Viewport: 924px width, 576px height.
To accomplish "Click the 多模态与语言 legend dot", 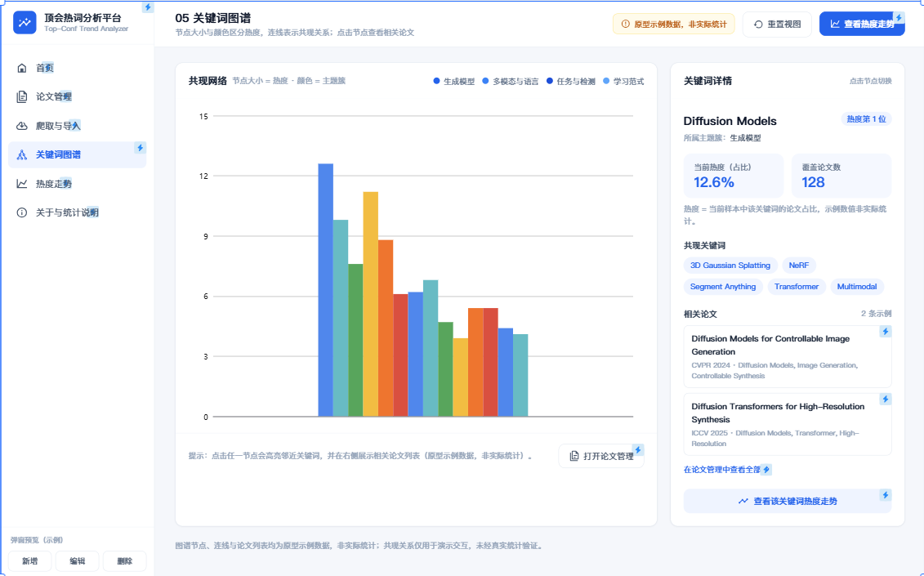I will (x=485, y=82).
